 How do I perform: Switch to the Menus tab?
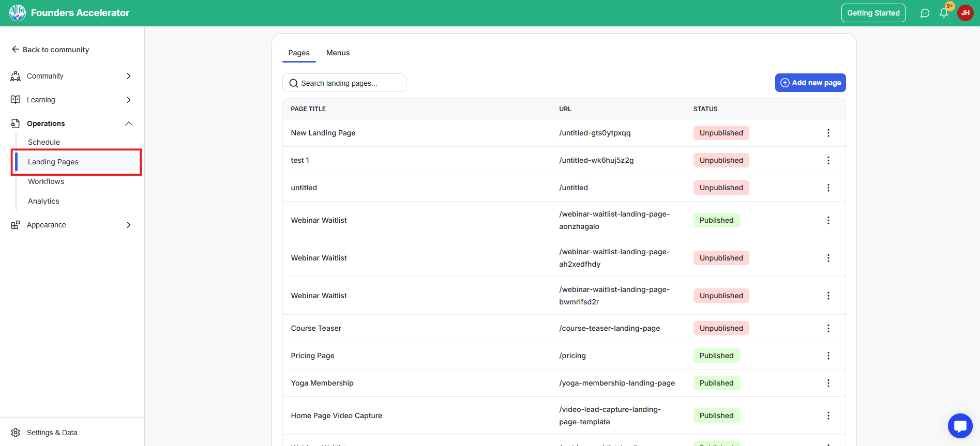(338, 53)
